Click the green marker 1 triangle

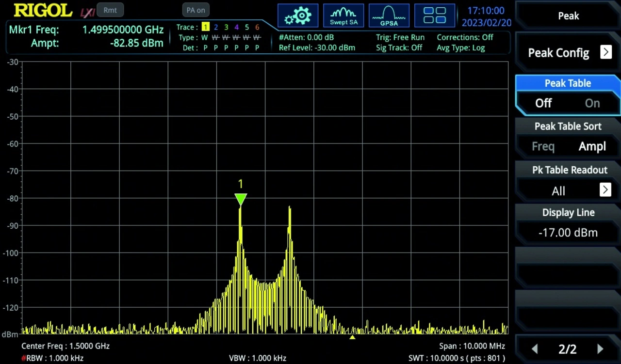click(241, 199)
